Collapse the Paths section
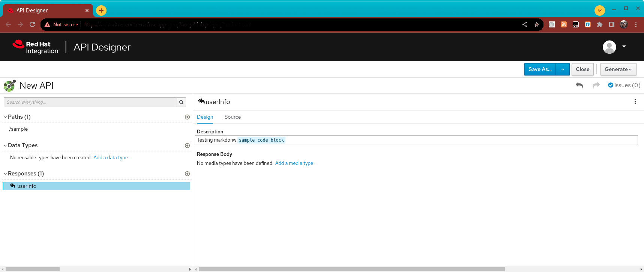The width and height of the screenshot is (644, 272). pos(5,117)
